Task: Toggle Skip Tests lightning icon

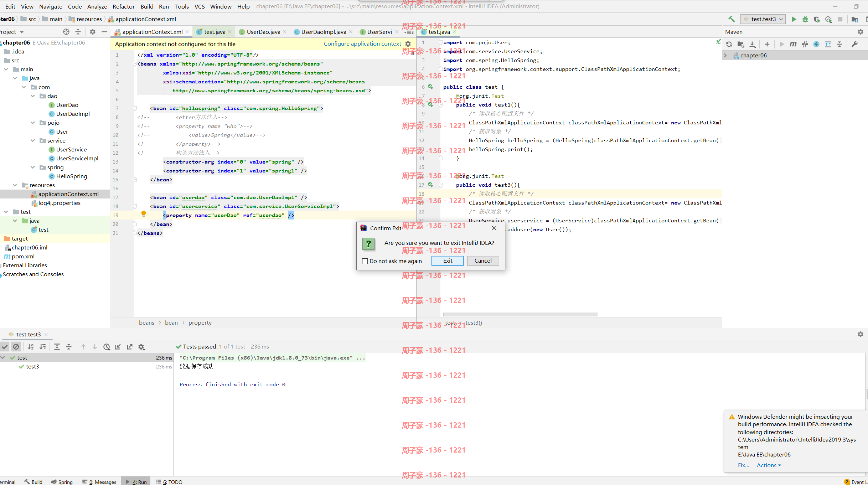Action: pos(816,44)
